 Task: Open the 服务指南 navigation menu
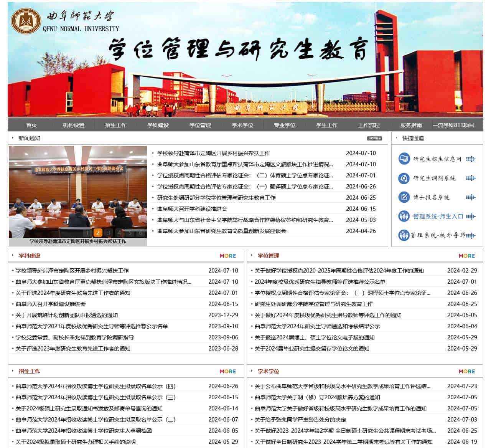(x=411, y=125)
